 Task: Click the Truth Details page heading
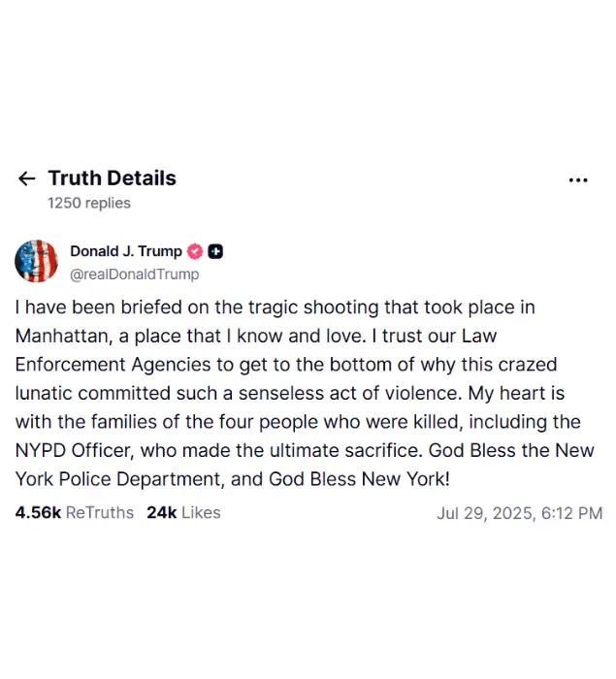click(113, 178)
